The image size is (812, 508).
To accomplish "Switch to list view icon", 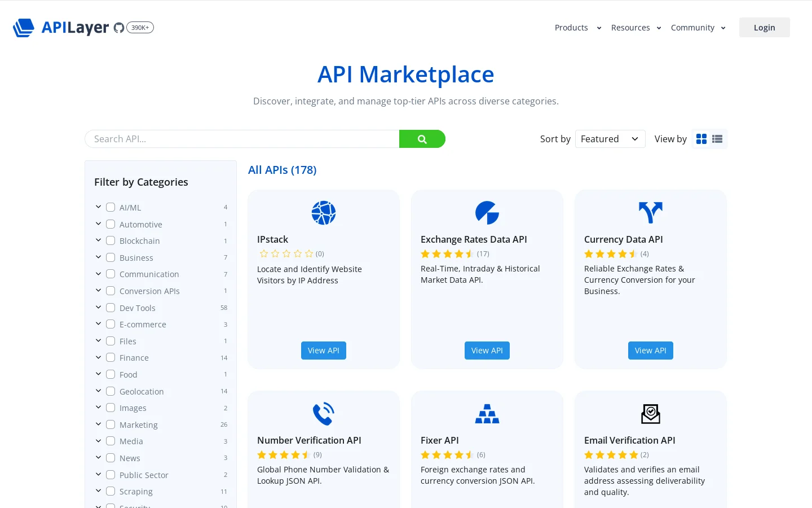I will pyautogui.click(x=717, y=139).
